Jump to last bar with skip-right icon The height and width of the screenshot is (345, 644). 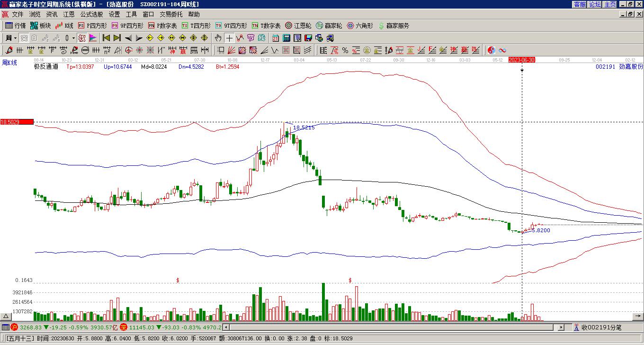[117, 38]
